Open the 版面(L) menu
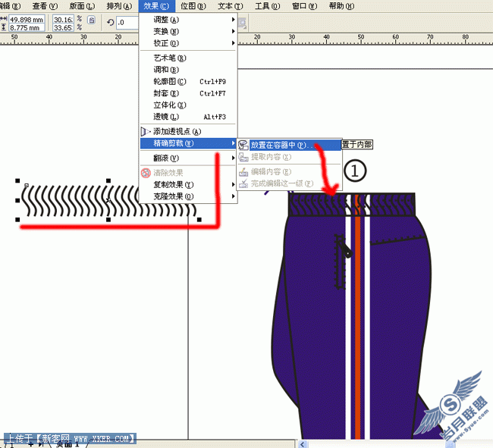The image size is (493, 448). click(82, 6)
